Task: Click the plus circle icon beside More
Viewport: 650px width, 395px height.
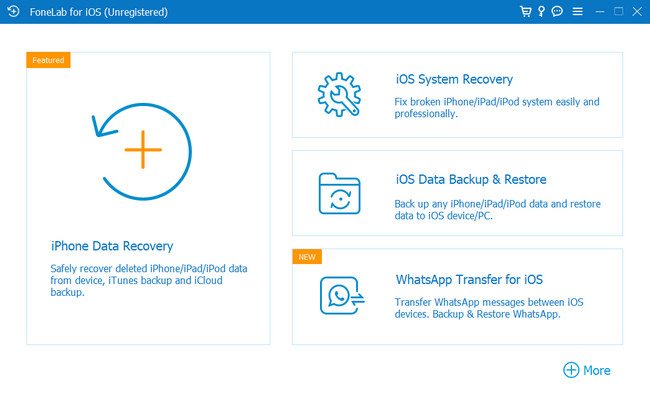Action: 571,370
